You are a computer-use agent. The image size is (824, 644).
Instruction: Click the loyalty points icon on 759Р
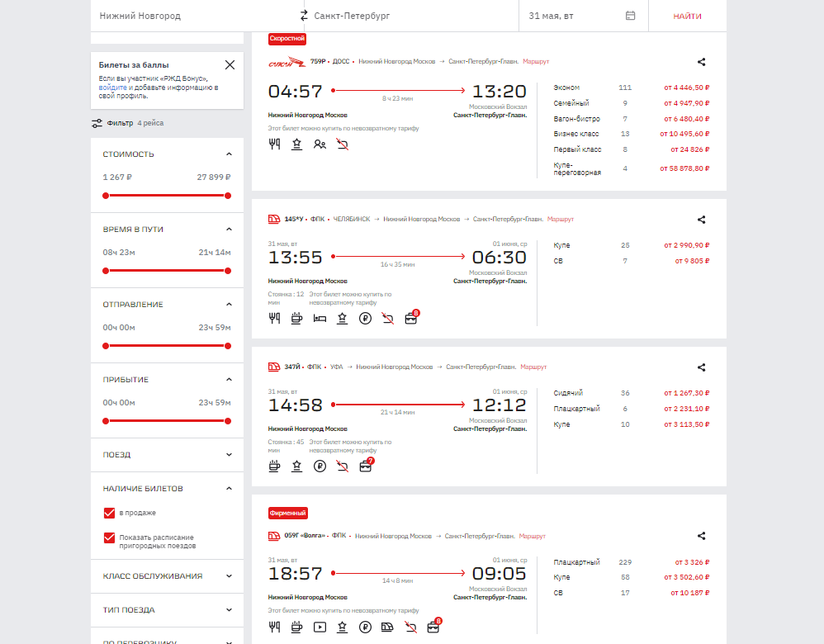click(x=297, y=144)
